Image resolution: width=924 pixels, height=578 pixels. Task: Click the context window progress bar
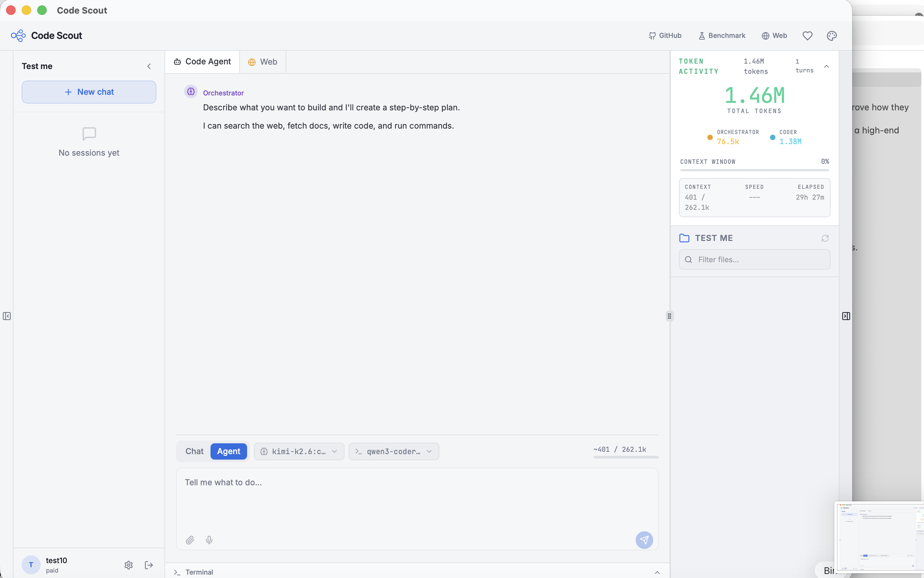(x=754, y=170)
